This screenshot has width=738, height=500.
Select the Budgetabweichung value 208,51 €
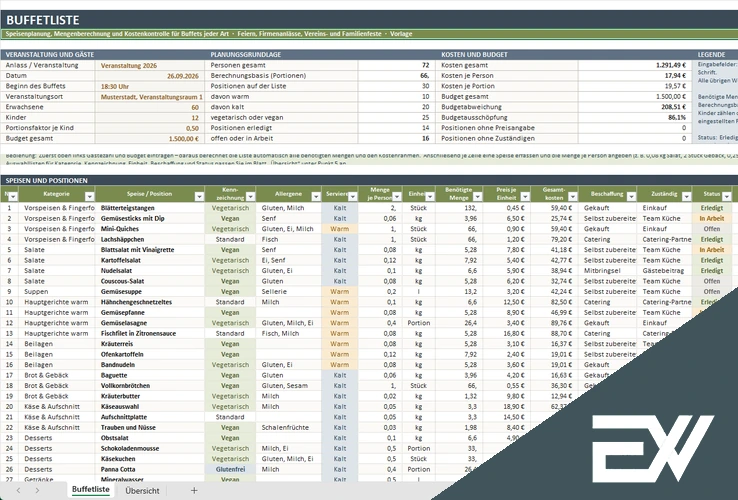tap(635, 107)
